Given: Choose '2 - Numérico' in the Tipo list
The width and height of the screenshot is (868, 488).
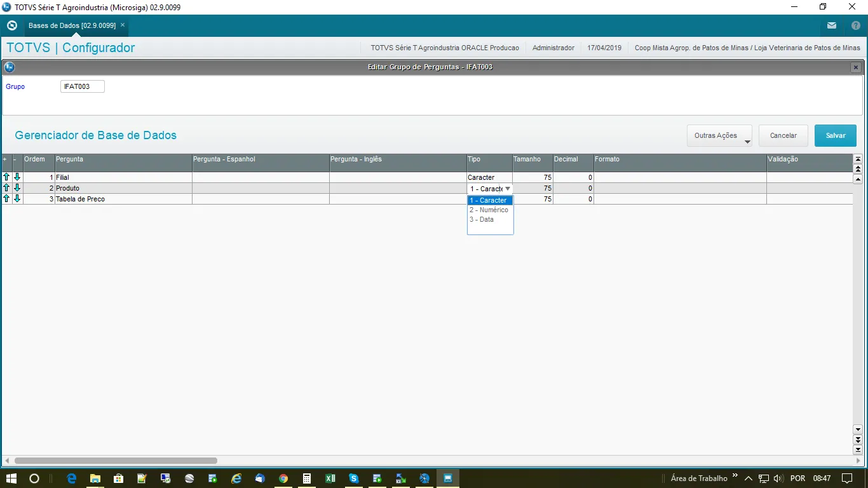Looking at the screenshot, I should coord(490,210).
